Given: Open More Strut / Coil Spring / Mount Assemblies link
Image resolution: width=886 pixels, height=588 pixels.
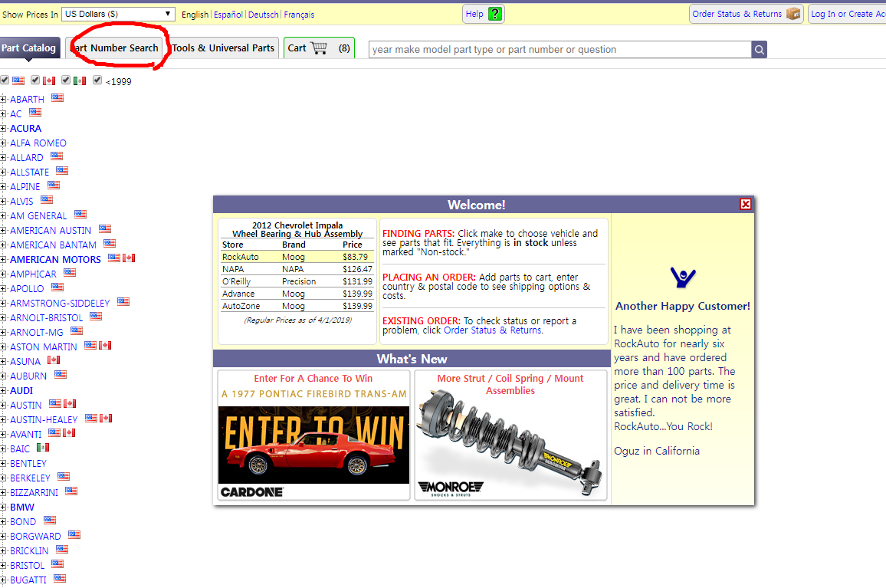Looking at the screenshot, I should [510, 385].
